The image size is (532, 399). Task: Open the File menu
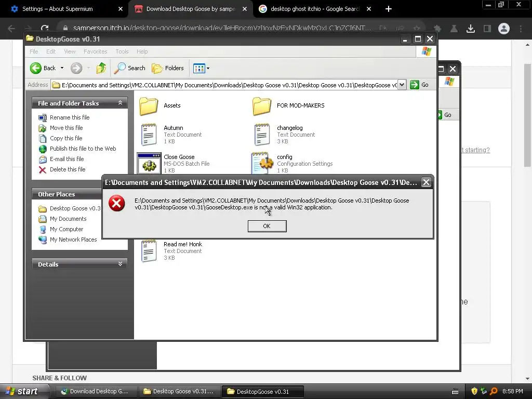click(x=34, y=51)
